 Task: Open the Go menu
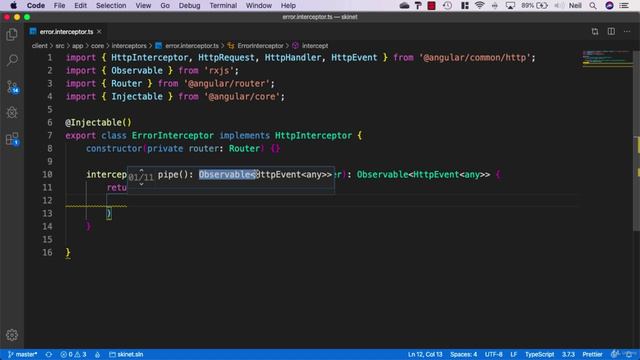(165, 5)
